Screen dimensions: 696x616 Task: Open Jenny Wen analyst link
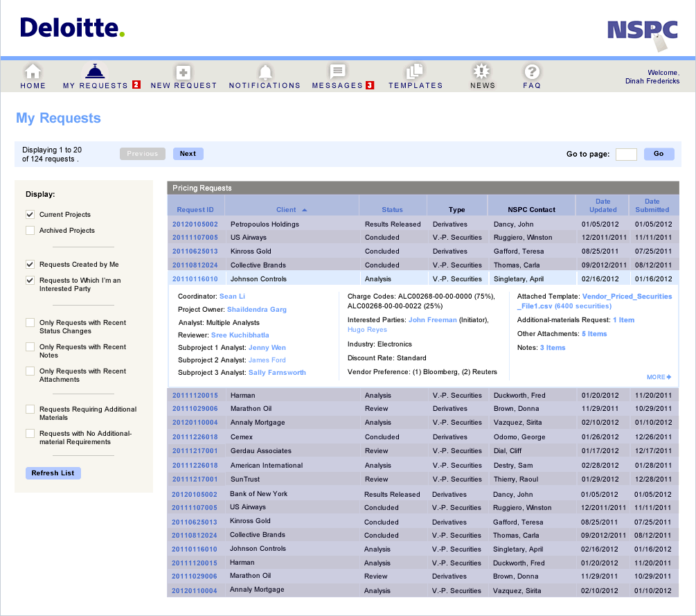267,348
